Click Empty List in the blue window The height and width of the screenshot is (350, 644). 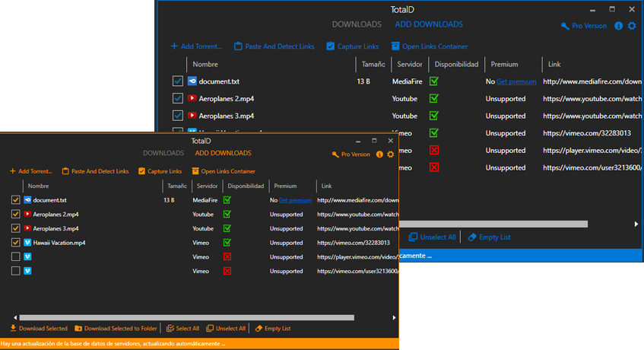(x=489, y=237)
